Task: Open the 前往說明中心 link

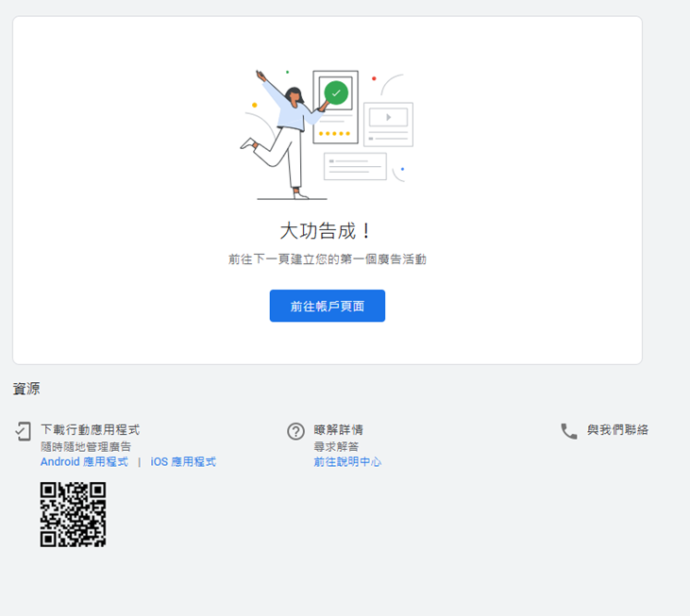Action: [x=347, y=461]
